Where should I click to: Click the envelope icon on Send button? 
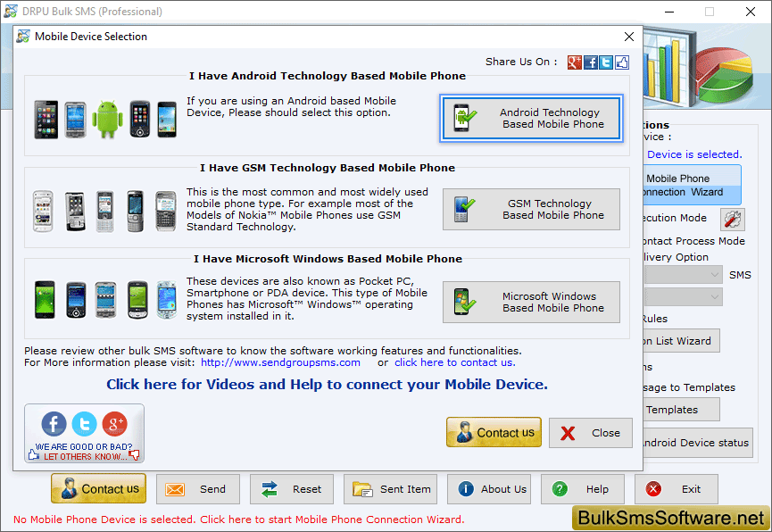click(x=175, y=489)
